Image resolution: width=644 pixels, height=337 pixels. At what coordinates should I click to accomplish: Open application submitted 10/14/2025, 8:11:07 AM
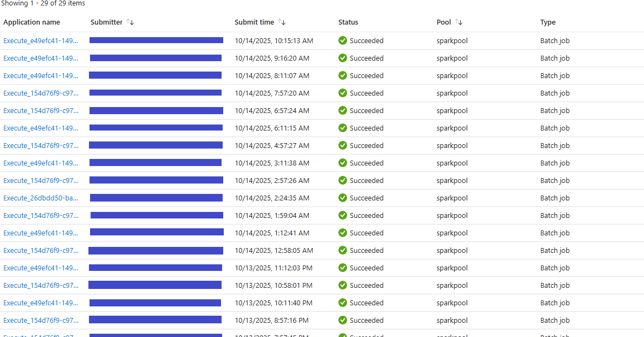(41, 75)
